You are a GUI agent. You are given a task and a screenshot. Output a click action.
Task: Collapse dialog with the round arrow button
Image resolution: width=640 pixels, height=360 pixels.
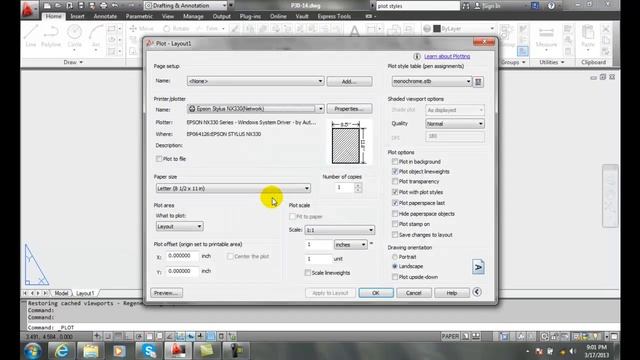click(477, 292)
